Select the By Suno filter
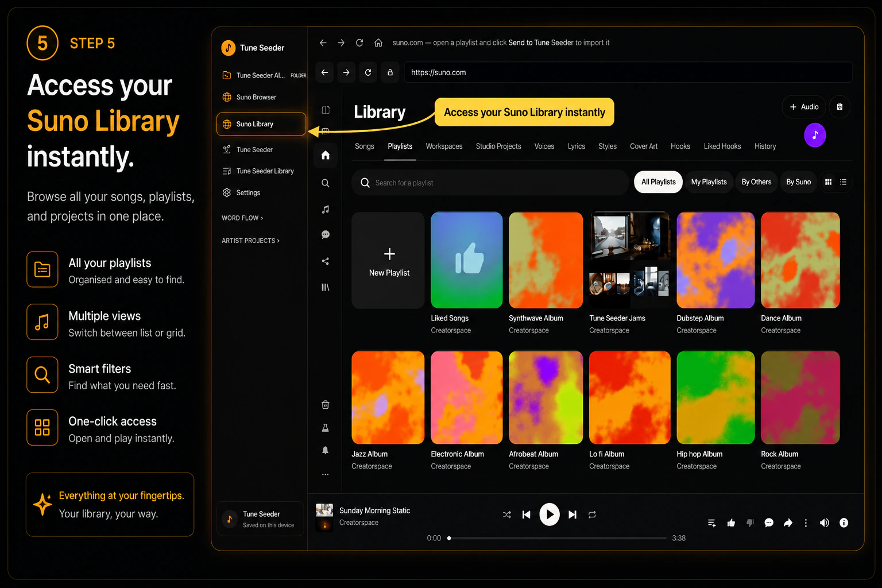Viewport: 882px width, 588px height. tap(798, 182)
